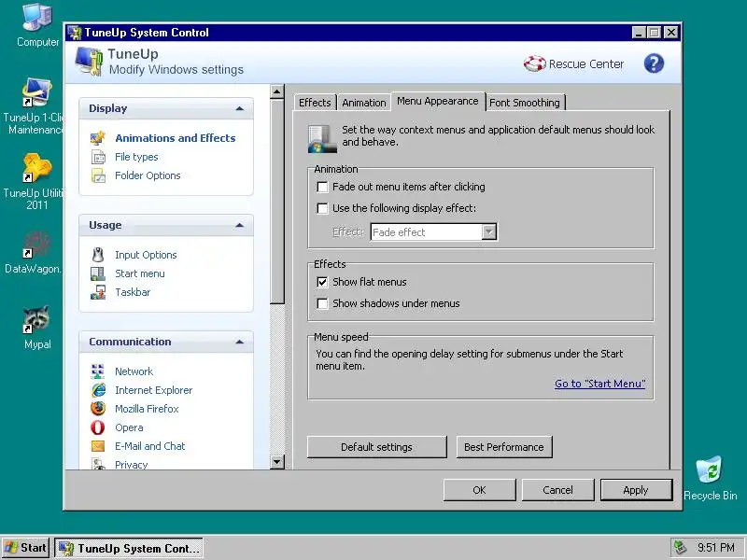Open the Windows Start button
This screenshot has height=560, width=747.
point(26,548)
